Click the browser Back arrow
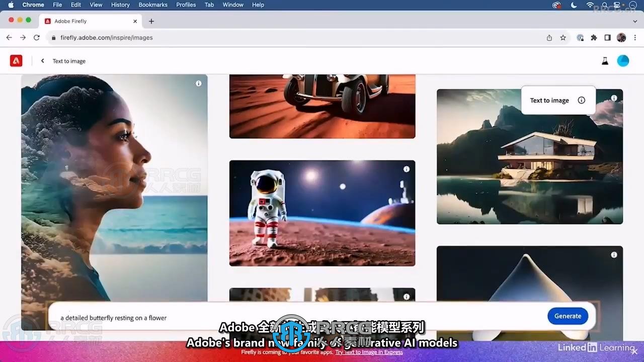644x362 pixels. [x=9, y=38]
